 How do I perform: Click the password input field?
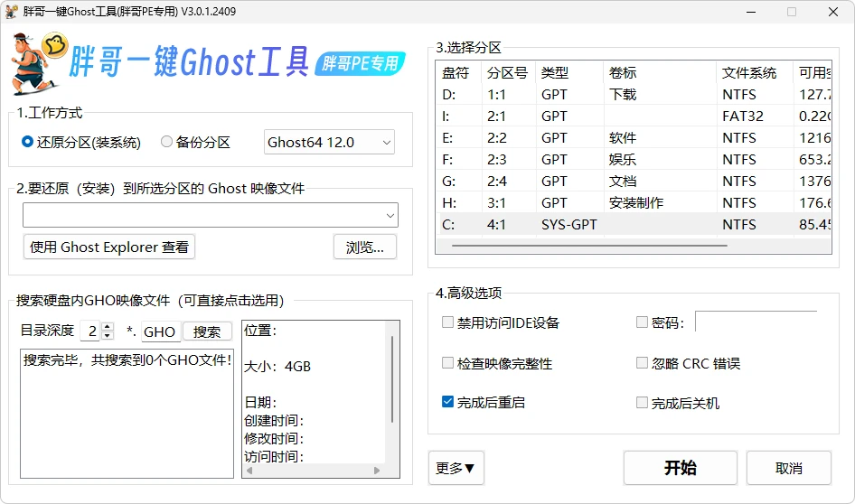click(x=756, y=322)
